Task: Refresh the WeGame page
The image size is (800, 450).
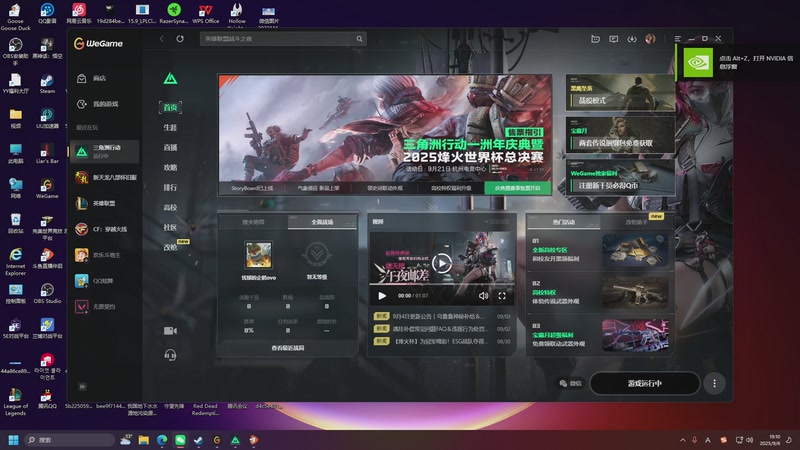Action: coord(180,39)
